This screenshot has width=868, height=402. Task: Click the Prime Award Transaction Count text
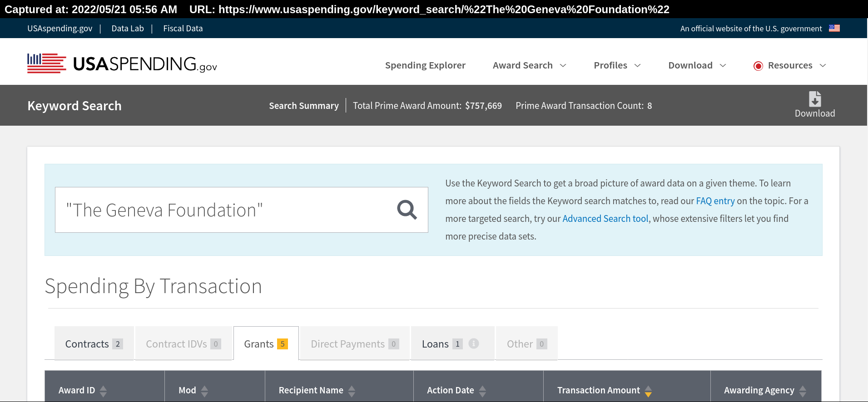point(584,106)
